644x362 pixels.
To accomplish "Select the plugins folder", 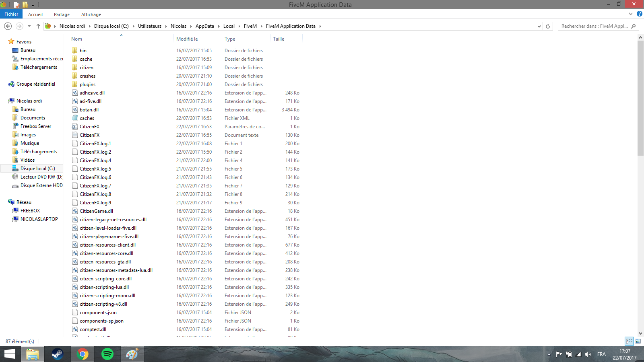I will tap(87, 84).
